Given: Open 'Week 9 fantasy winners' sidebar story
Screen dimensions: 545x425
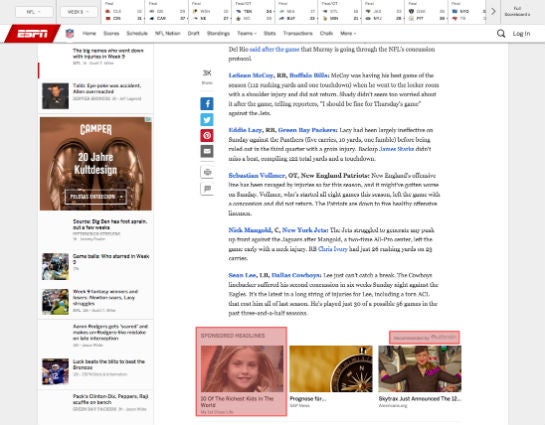Looking at the screenshot, I should pyautogui.click(x=105, y=297).
